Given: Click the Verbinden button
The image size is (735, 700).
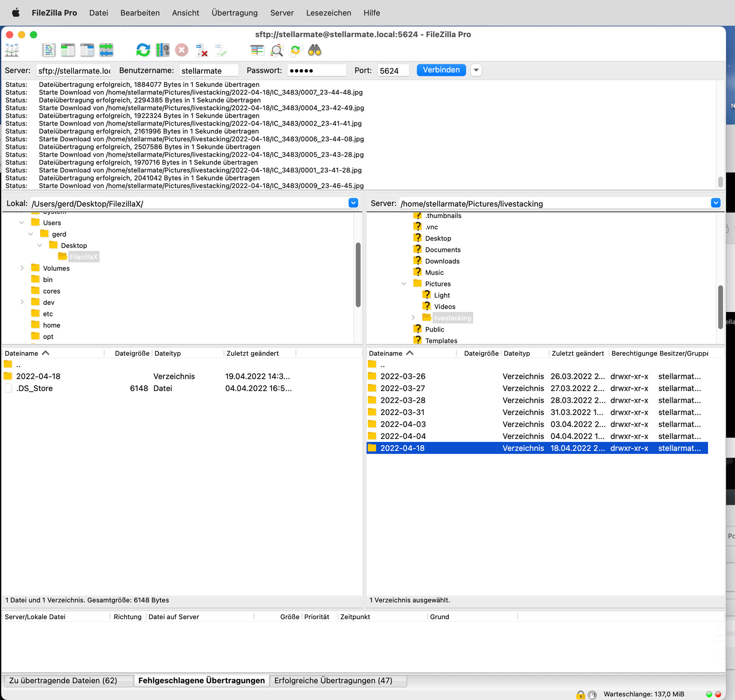Looking at the screenshot, I should [441, 70].
